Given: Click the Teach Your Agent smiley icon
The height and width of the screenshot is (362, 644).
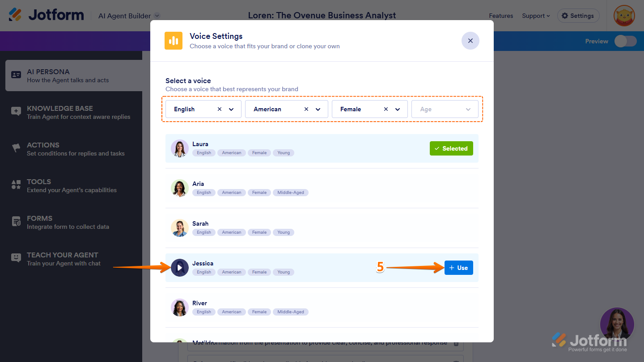Looking at the screenshot, I should [x=16, y=258].
